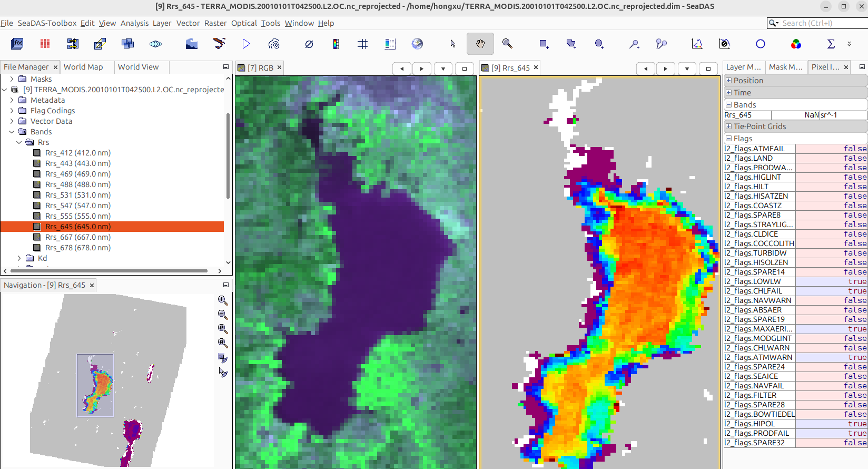
Task: Click the blue circle toolbar icon
Action: coord(760,44)
